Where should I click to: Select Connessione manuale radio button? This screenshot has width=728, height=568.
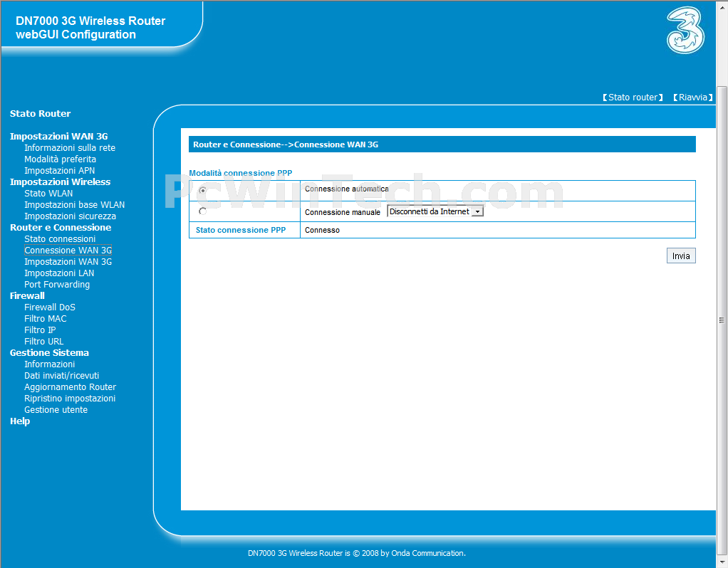coord(202,211)
